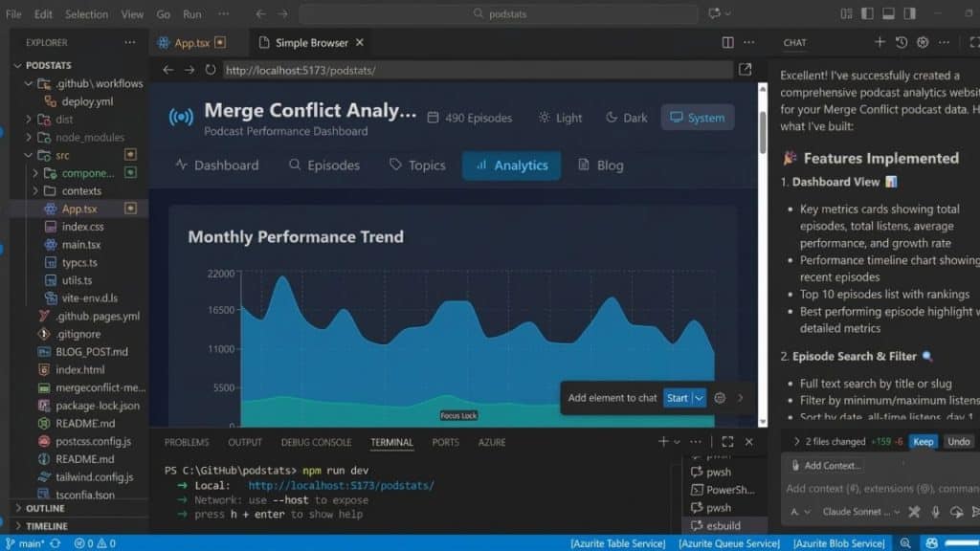This screenshot has width=980, height=551.
Task: Collapse .github\workflows folder
Action: (28, 83)
